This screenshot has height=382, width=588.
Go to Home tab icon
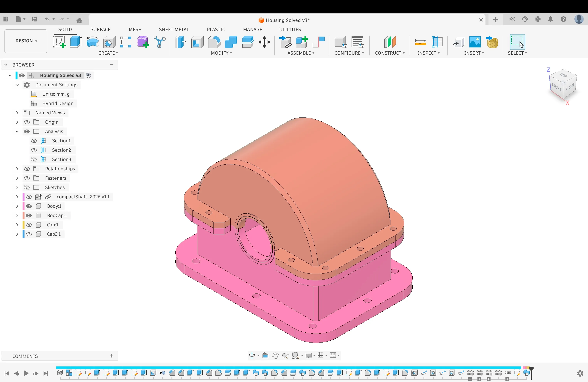click(79, 20)
